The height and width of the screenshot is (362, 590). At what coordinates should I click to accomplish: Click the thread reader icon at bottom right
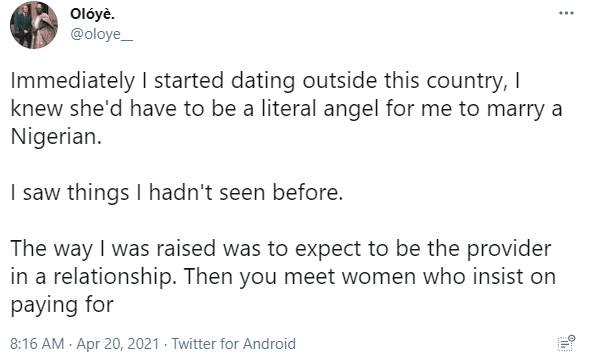coord(566,343)
